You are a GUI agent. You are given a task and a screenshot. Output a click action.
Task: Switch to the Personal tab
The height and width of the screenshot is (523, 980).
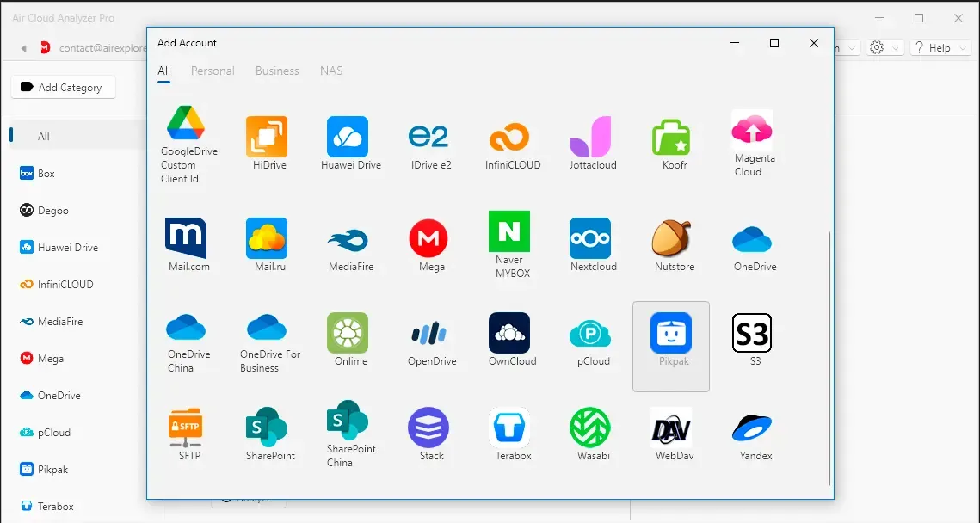pos(213,71)
